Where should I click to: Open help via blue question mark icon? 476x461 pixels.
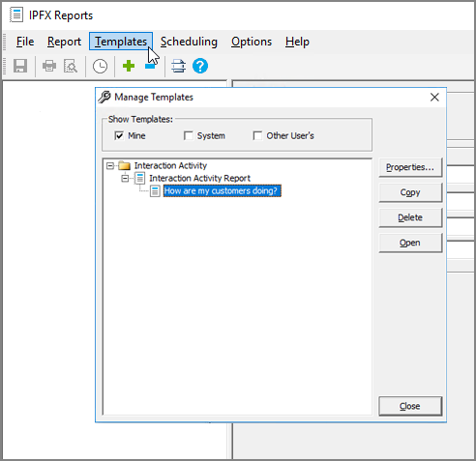(200, 66)
